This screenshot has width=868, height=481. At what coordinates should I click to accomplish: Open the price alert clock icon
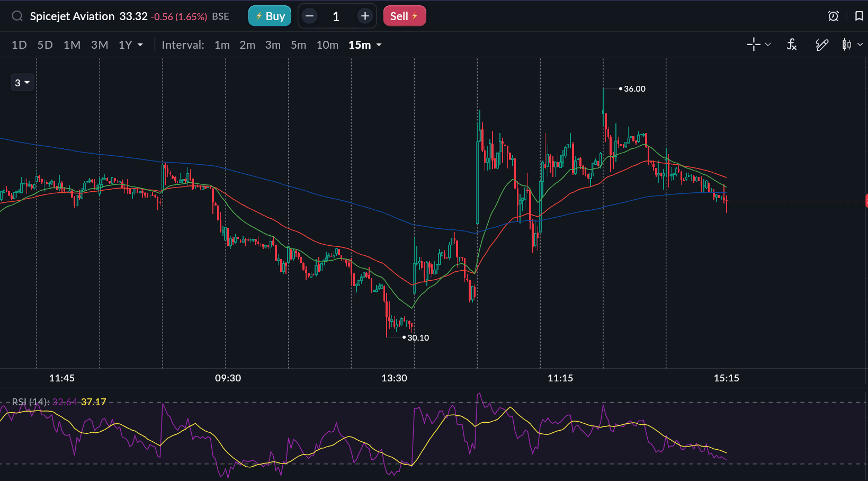[833, 16]
